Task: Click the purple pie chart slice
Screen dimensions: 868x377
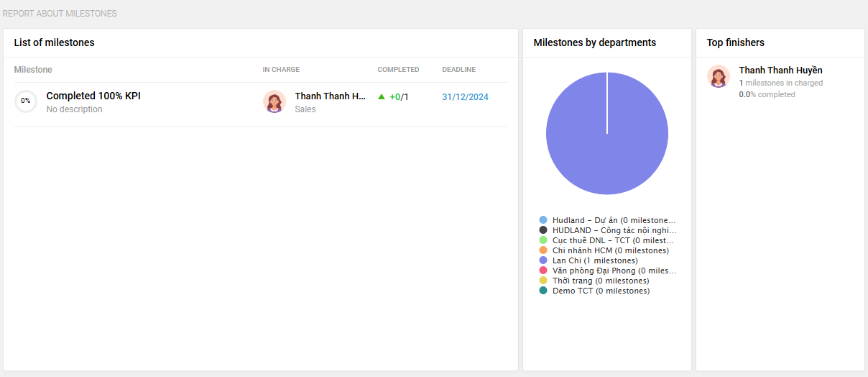Action: coord(607,133)
